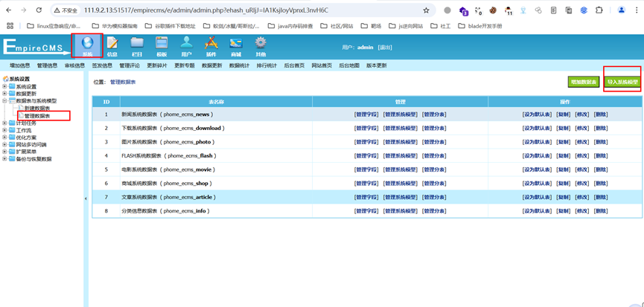Screen dimensions: 644x307
Task: Select 管理数据表 in the sidebar tree
Action: tap(37, 116)
